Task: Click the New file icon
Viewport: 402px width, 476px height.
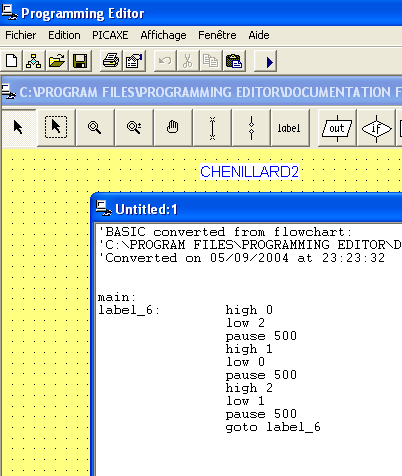Action: coord(12,61)
